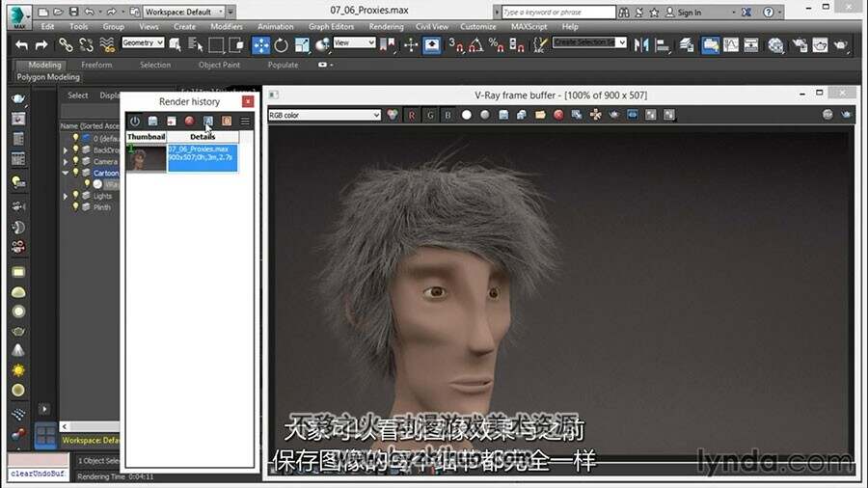
Task: Click the Save icon in Render history
Action: [x=152, y=121]
